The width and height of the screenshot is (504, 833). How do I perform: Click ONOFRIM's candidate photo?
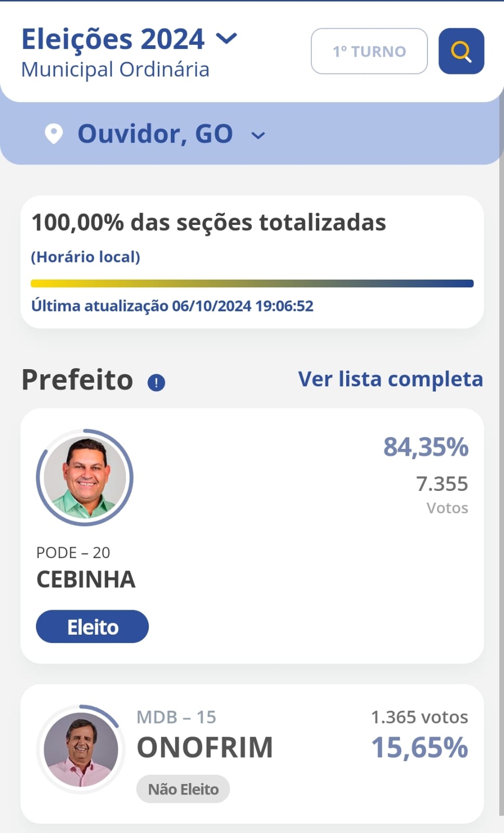click(81, 749)
